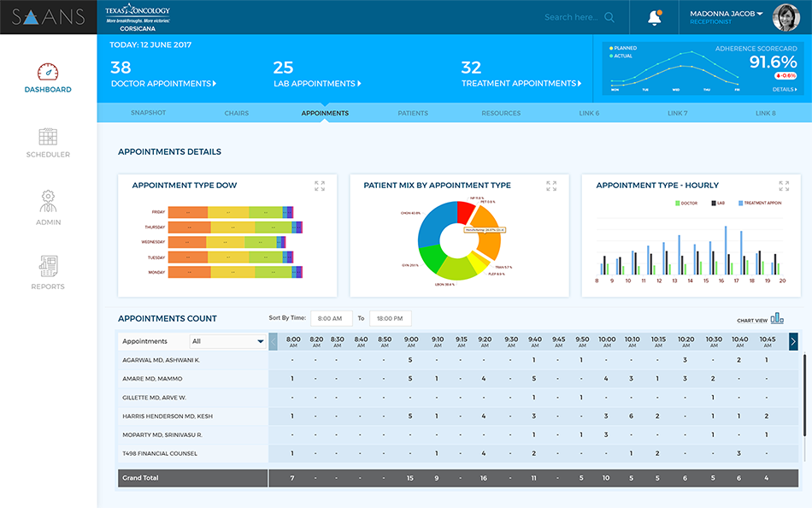Switch to the Chairs tab

click(x=237, y=113)
